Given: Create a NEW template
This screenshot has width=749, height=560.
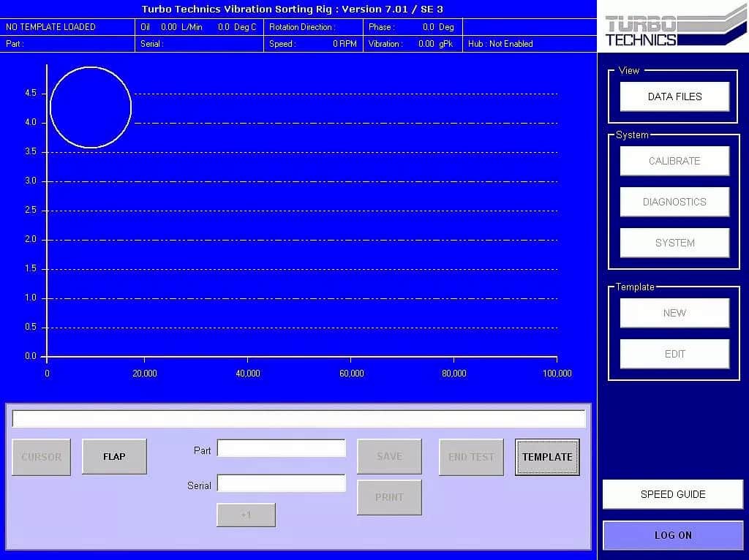Looking at the screenshot, I should tap(674, 313).
